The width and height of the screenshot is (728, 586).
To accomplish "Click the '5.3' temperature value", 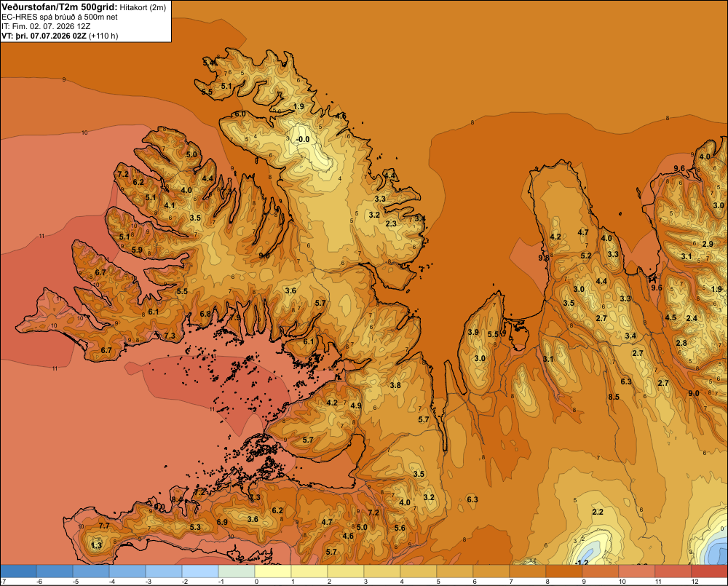I will tap(195, 527).
